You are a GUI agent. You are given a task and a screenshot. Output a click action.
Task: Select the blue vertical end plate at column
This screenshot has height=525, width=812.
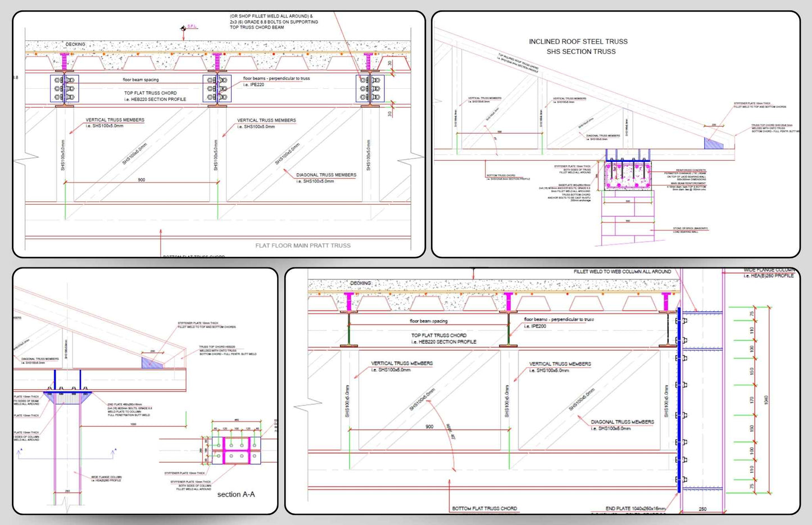(679, 399)
